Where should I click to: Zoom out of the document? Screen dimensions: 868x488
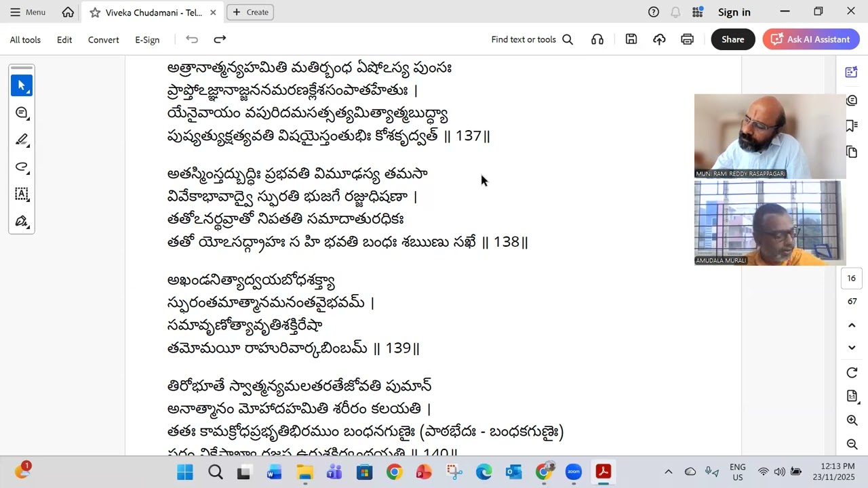point(852,444)
